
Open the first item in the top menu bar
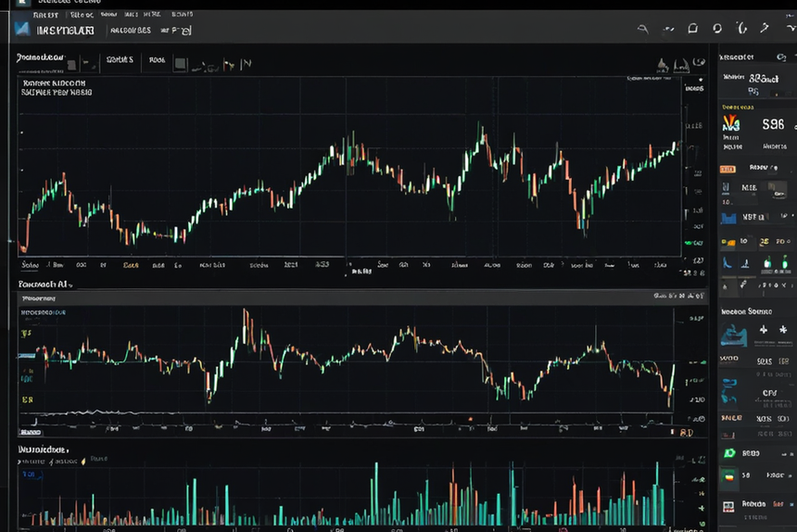pos(45,15)
